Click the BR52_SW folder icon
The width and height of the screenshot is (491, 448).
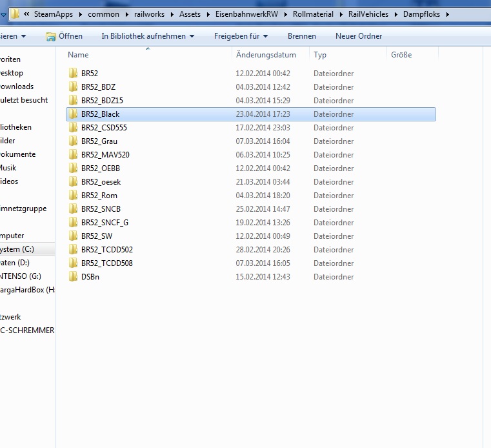(x=73, y=236)
